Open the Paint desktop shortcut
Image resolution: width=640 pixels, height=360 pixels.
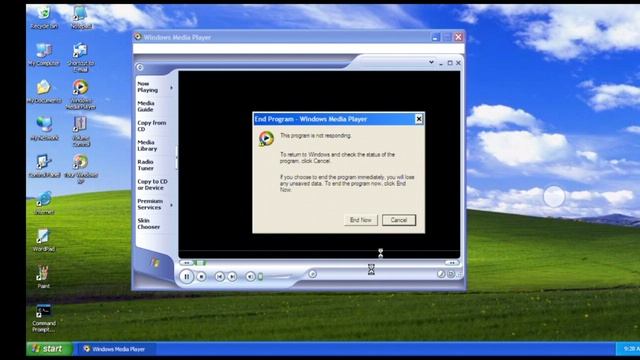[43, 277]
